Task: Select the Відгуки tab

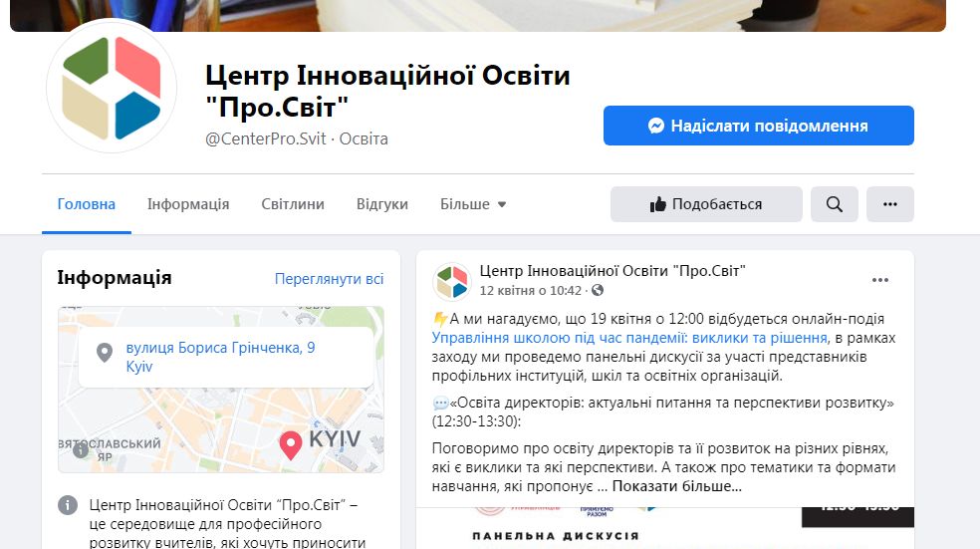Action: (x=381, y=204)
